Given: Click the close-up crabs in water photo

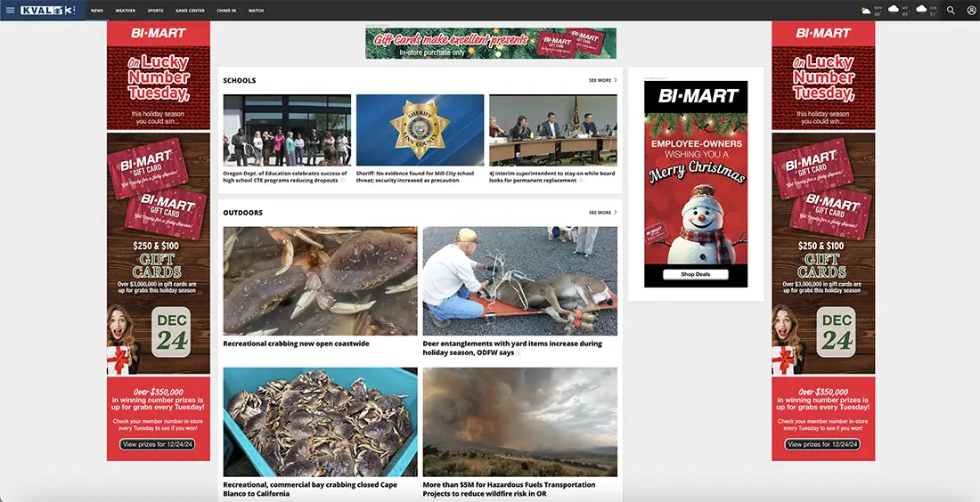Looking at the screenshot, I should 320,281.
